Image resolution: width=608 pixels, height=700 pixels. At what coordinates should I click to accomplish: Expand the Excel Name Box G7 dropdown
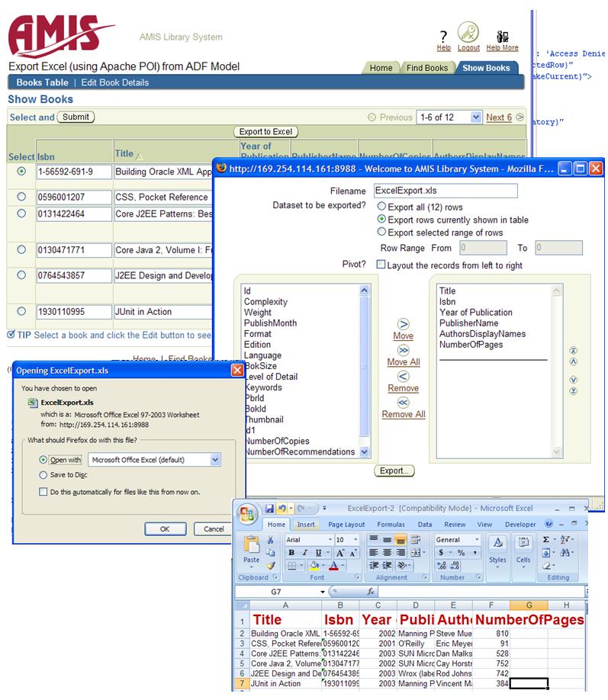(323, 592)
